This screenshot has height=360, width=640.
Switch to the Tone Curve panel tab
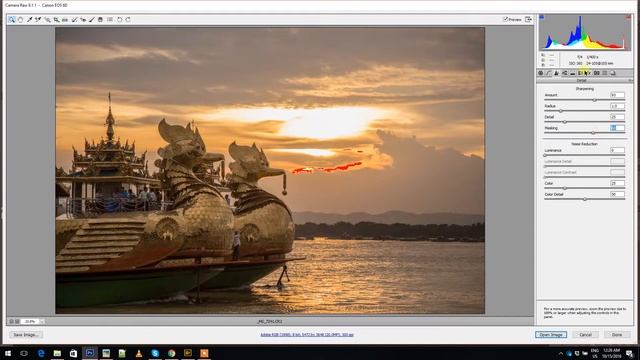tap(549, 73)
